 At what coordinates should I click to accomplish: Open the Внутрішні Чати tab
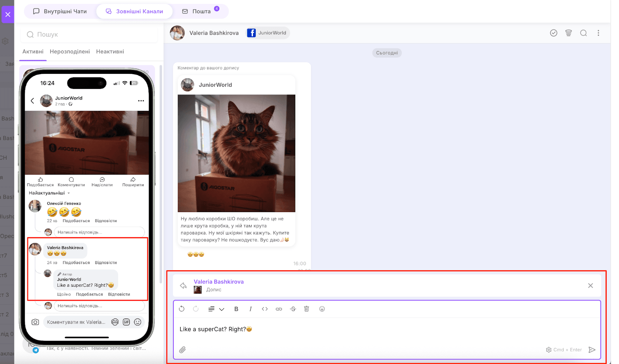tap(60, 11)
